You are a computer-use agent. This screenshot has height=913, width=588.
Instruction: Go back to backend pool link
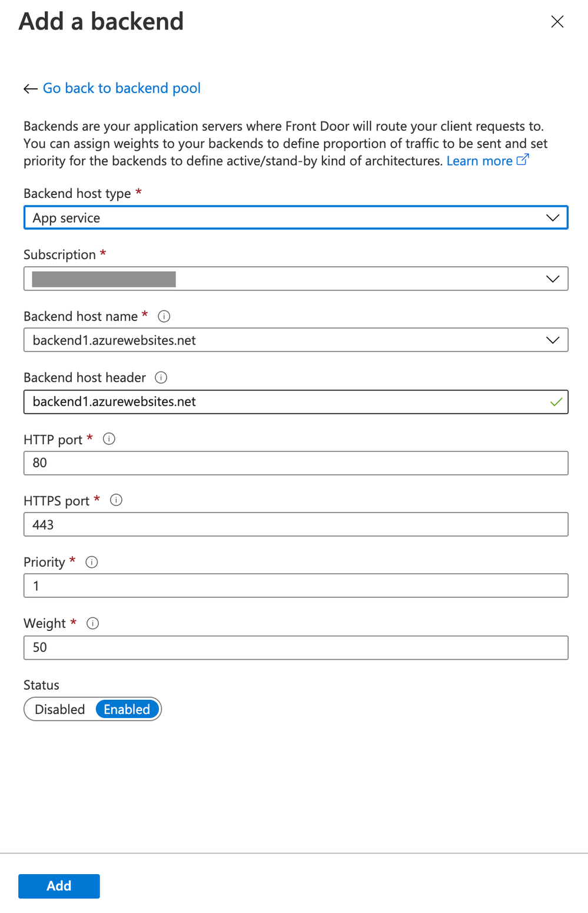pyautogui.click(x=122, y=88)
